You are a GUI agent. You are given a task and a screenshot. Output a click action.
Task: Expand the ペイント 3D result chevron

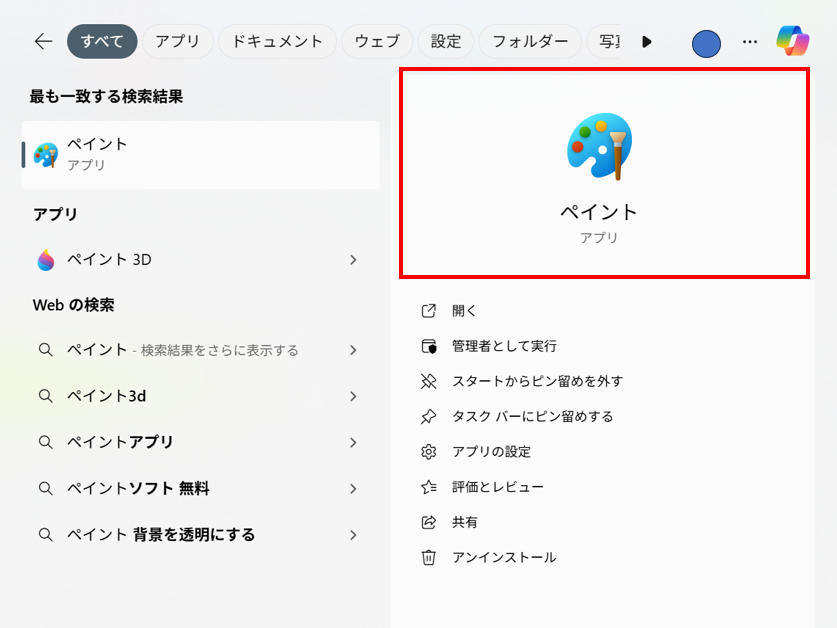[353, 260]
